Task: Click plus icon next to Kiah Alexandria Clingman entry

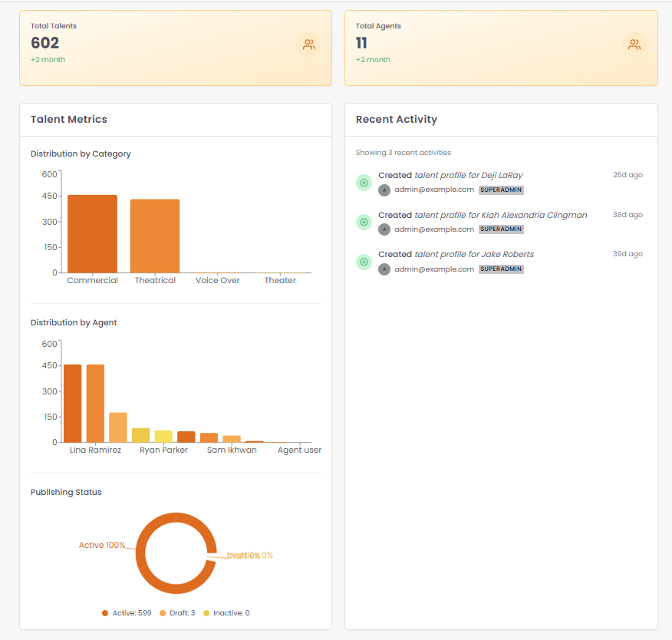Action: pos(364,222)
